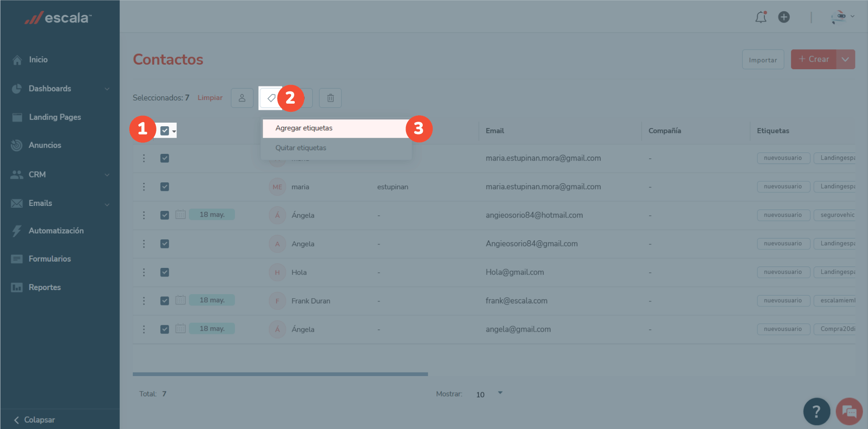Screen dimensions: 868x429
Task: Uncheck the Angieosorio84@gmail.com row checkbox
Action: (x=165, y=244)
